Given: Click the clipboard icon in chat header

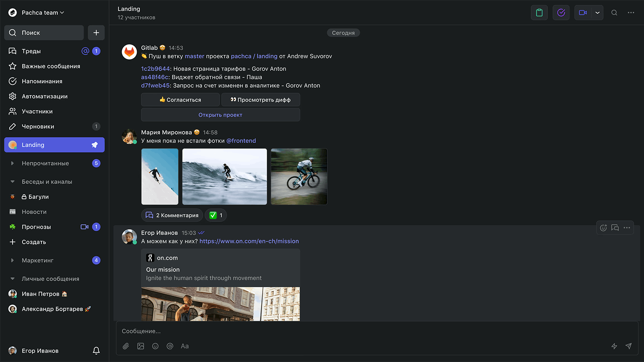Looking at the screenshot, I should (539, 13).
